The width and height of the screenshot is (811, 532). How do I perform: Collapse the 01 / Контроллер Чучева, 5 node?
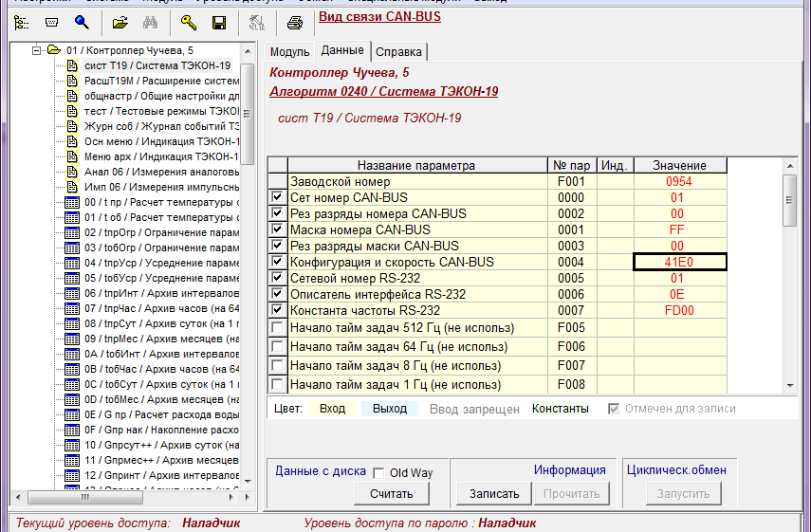(36, 50)
